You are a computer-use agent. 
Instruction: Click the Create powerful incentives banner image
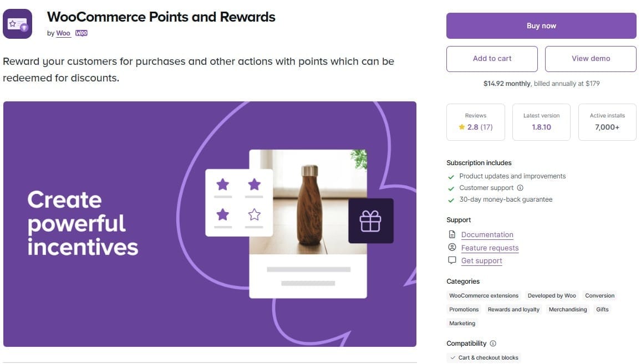click(x=210, y=224)
